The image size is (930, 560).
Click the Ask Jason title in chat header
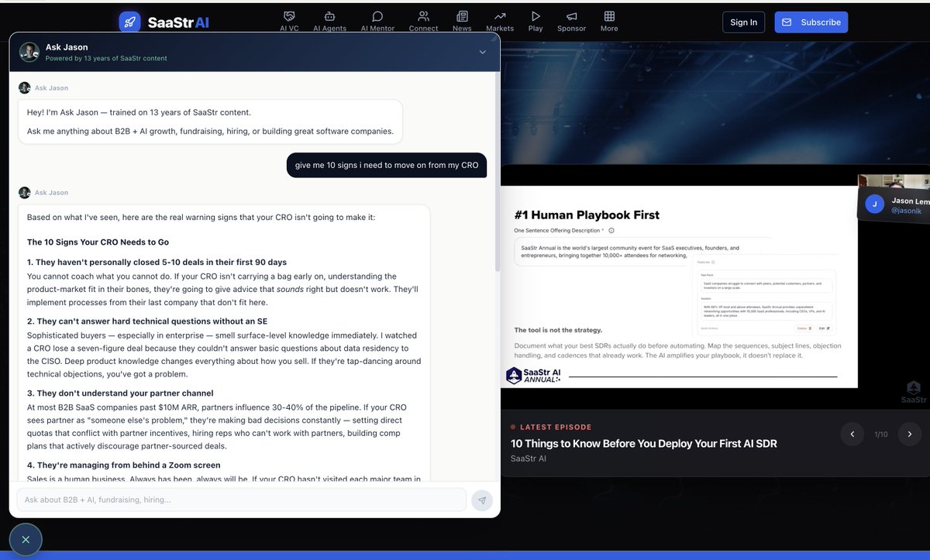pyautogui.click(x=67, y=47)
